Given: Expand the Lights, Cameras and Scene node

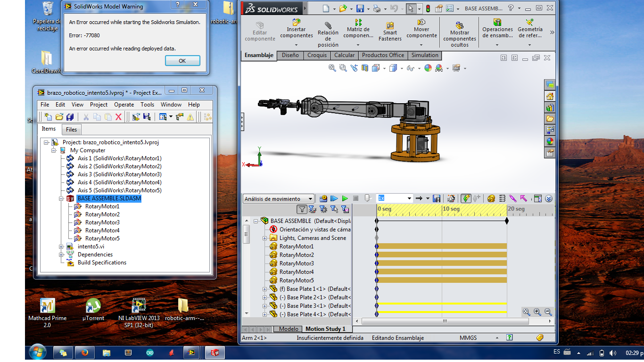Looking at the screenshot, I should pyautogui.click(x=265, y=238).
